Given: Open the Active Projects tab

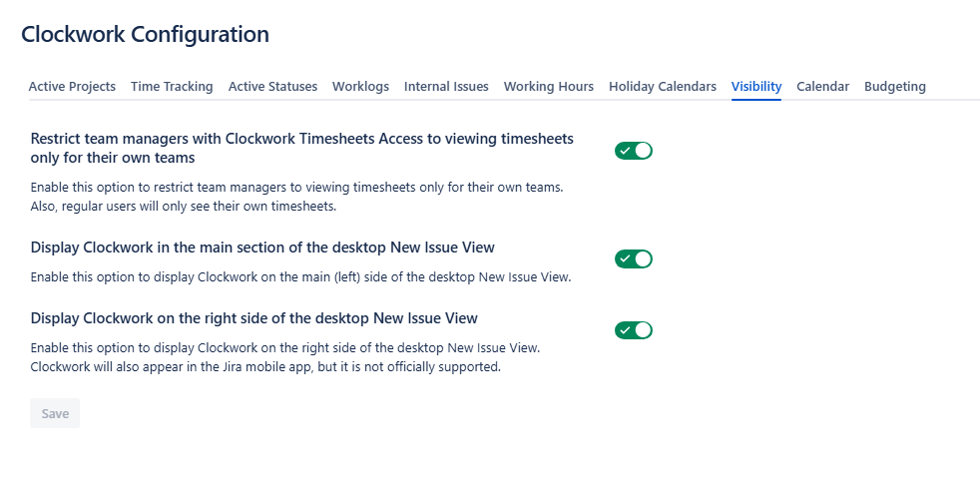Looking at the screenshot, I should point(72,86).
